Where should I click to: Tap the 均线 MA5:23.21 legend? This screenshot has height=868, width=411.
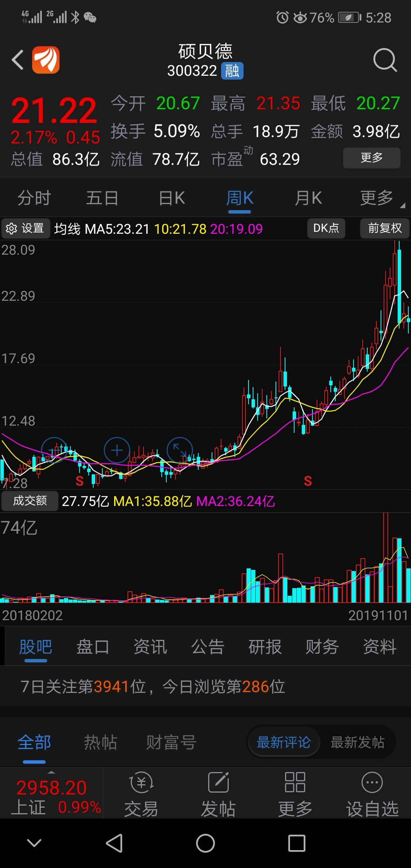(102, 229)
